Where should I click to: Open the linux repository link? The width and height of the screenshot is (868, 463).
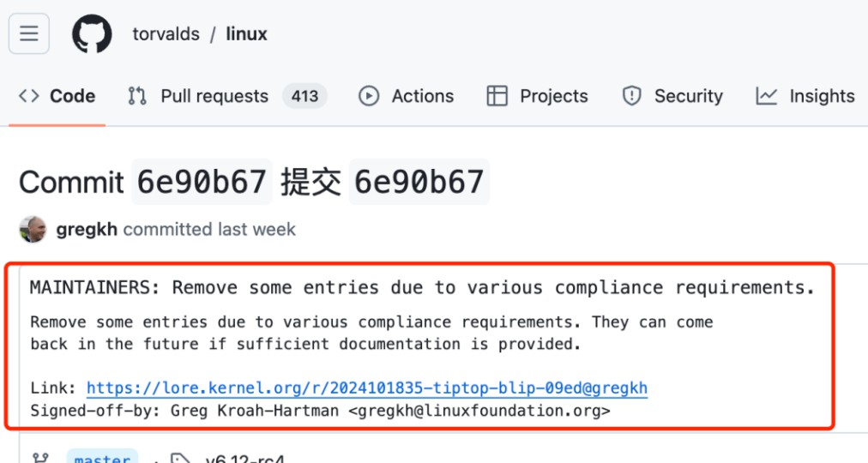point(247,34)
